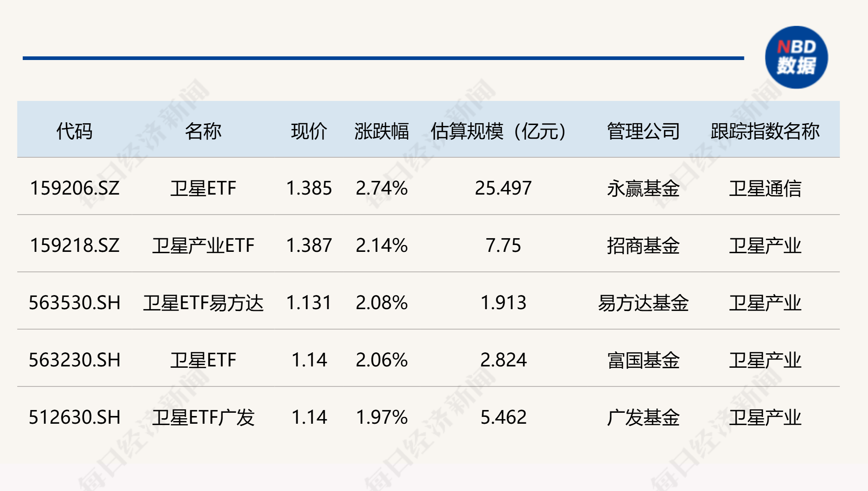
Task: Select the 卫星ETF易方达 name cell
Action: (x=203, y=303)
